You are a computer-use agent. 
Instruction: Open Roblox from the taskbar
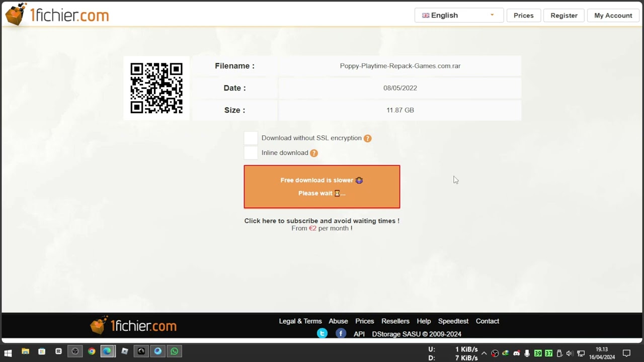click(125, 351)
